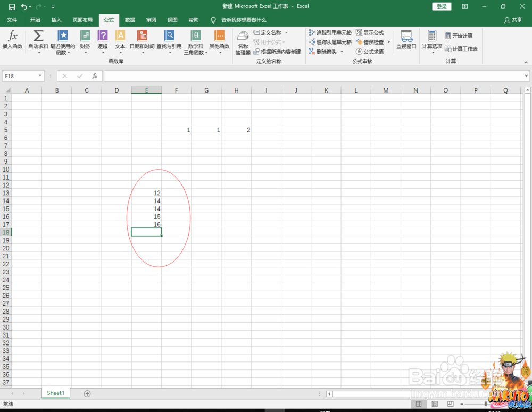Select cell containing 12 in column E
The height and width of the screenshot is (412, 532).
coord(147,193)
